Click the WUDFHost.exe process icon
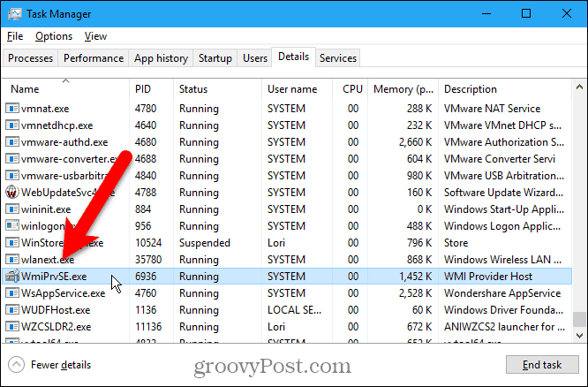This screenshot has width=588, height=387. click(12, 310)
